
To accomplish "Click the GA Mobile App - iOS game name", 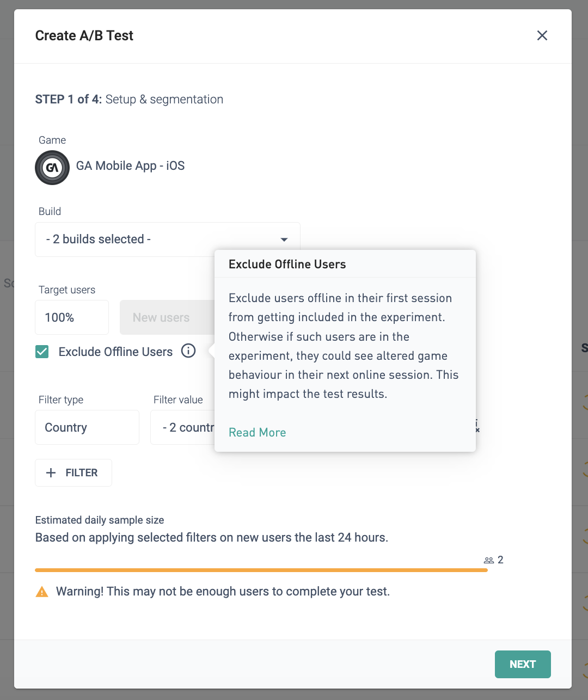I will (131, 165).
